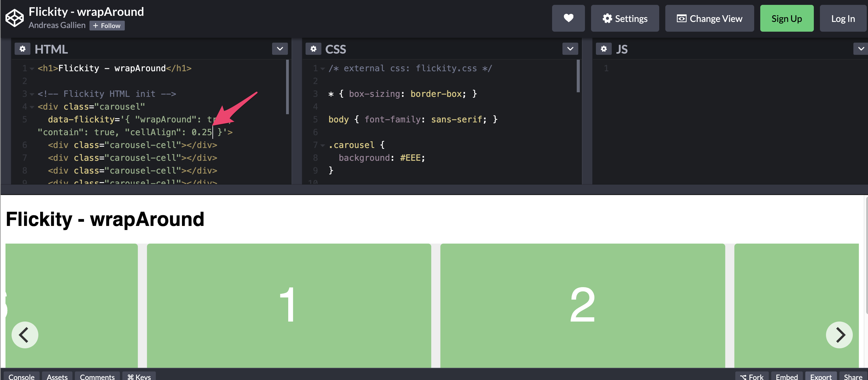This screenshot has height=380, width=868.
Task: Advance the carousel with the next arrow
Action: [839, 335]
